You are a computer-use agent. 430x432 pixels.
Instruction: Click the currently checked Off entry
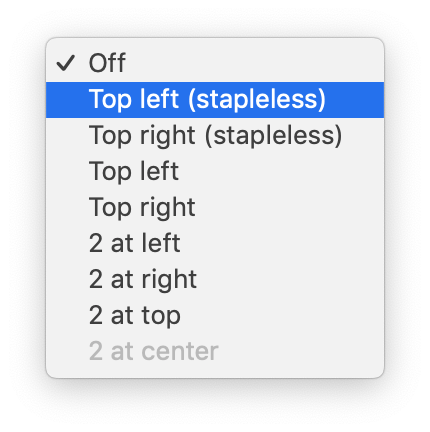coord(215,63)
